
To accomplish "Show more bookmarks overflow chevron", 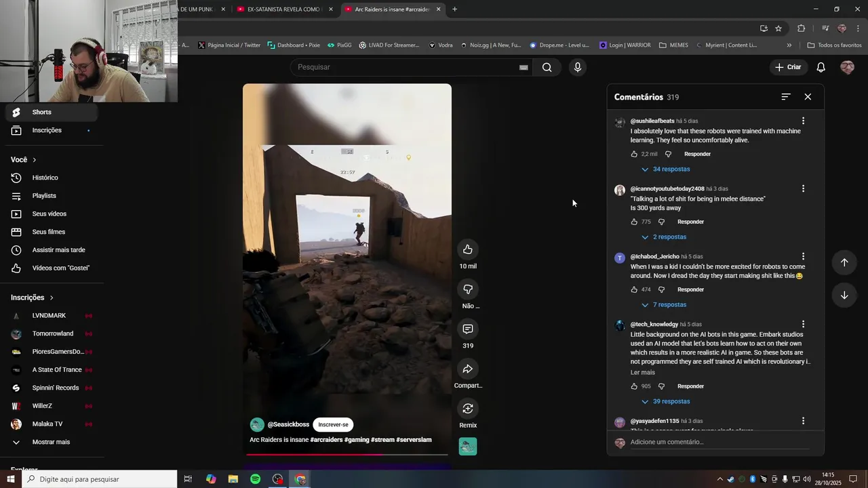I will [789, 45].
